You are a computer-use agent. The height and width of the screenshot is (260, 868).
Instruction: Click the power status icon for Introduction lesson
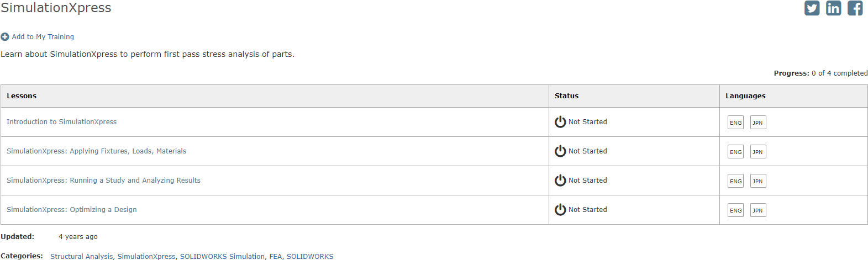[x=560, y=122]
